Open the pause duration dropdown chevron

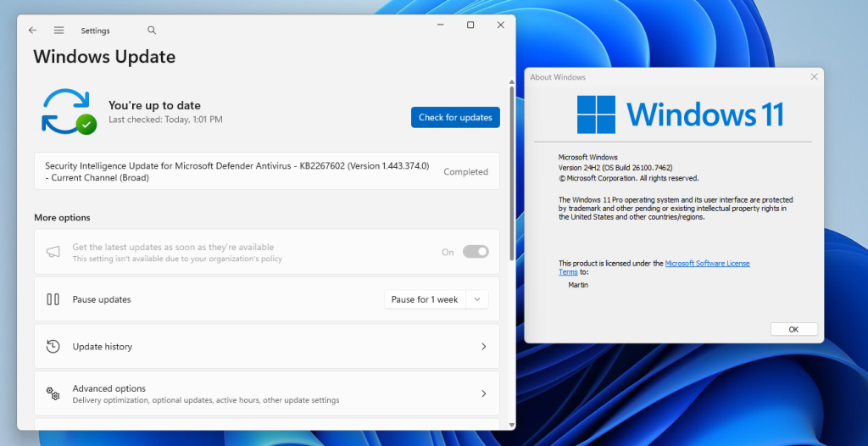coord(477,299)
